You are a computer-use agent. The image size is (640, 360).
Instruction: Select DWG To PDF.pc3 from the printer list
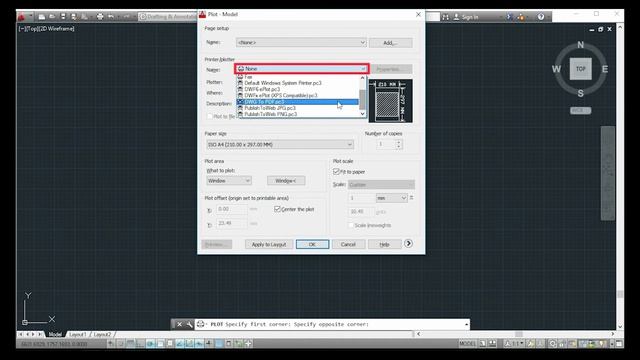coord(298,102)
